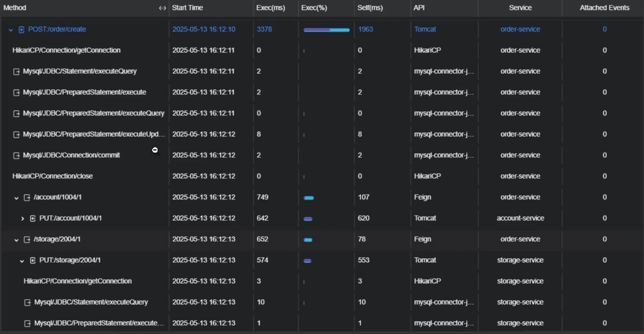Viewport: 644px width, 334px height.
Task: Click the span icon of storage-service Statement/executeQuery
Action: [27, 302]
